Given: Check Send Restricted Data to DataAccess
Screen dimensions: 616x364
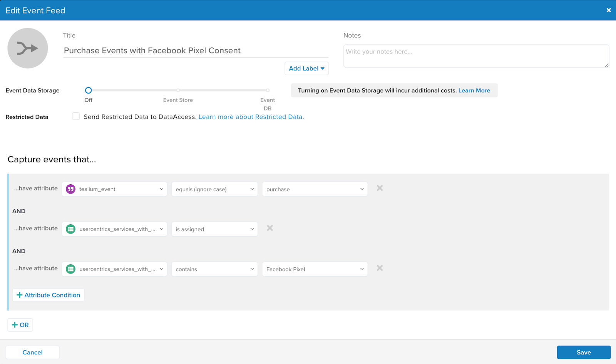Looking at the screenshot, I should pos(76,116).
